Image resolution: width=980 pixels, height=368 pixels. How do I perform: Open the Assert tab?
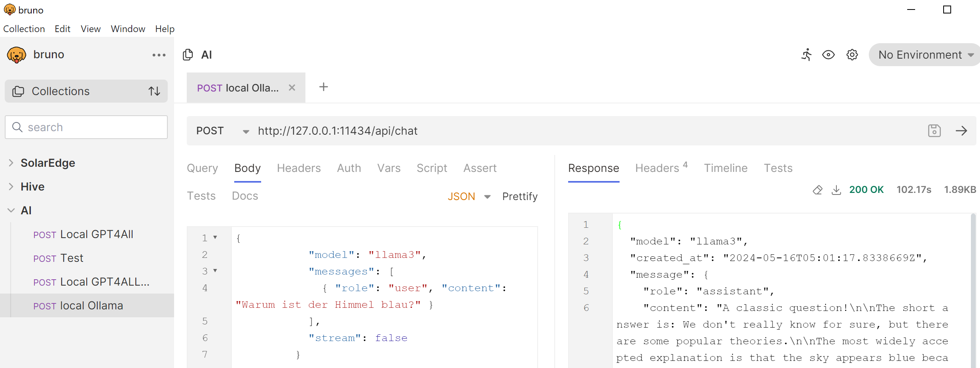[480, 168]
